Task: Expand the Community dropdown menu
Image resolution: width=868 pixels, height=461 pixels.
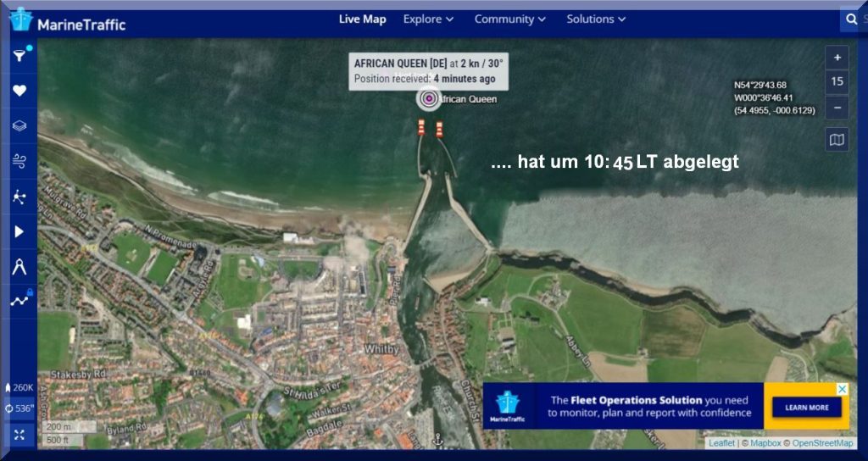Action: (509, 19)
